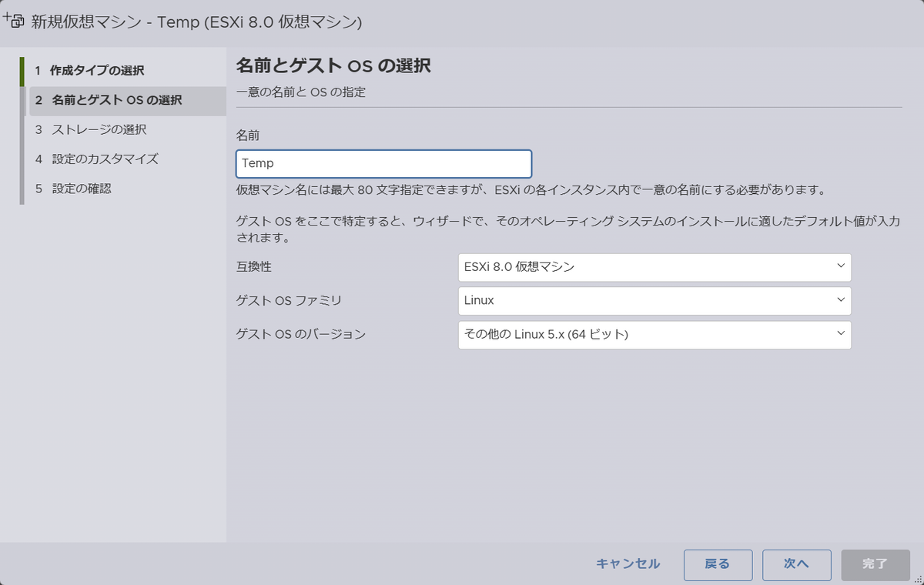Click the 次へ button
This screenshot has height=585, width=924.
click(x=797, y=564)
